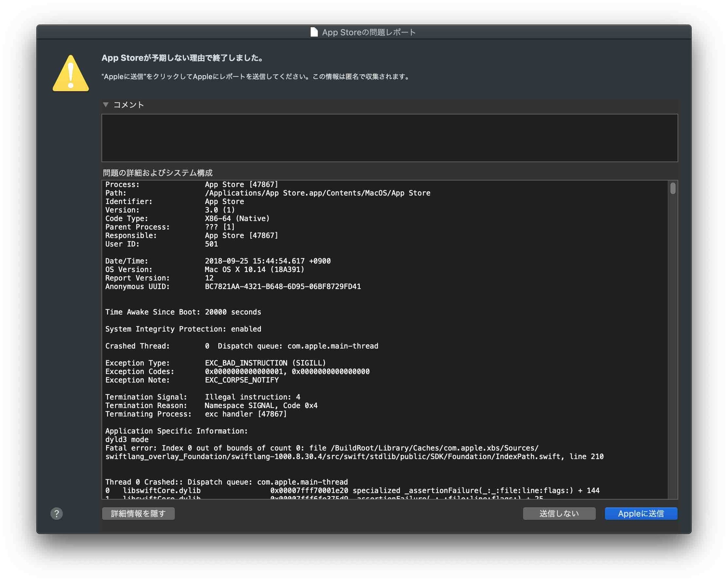Click the Date/Time 2018-09-25 line
This screenshot has width=728, height=582.
tap(218, 261)
